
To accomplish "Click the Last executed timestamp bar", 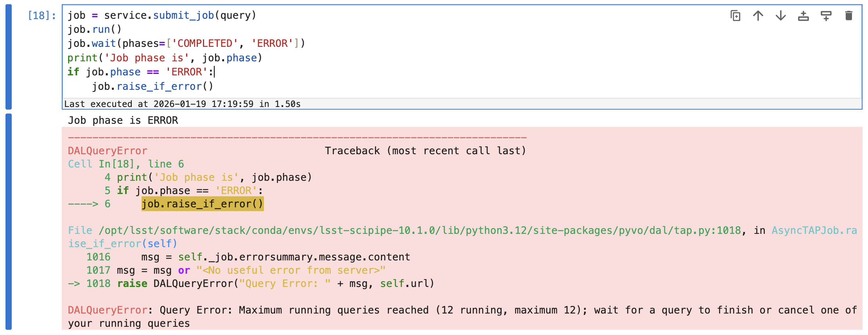I will (x=182, y=104).
